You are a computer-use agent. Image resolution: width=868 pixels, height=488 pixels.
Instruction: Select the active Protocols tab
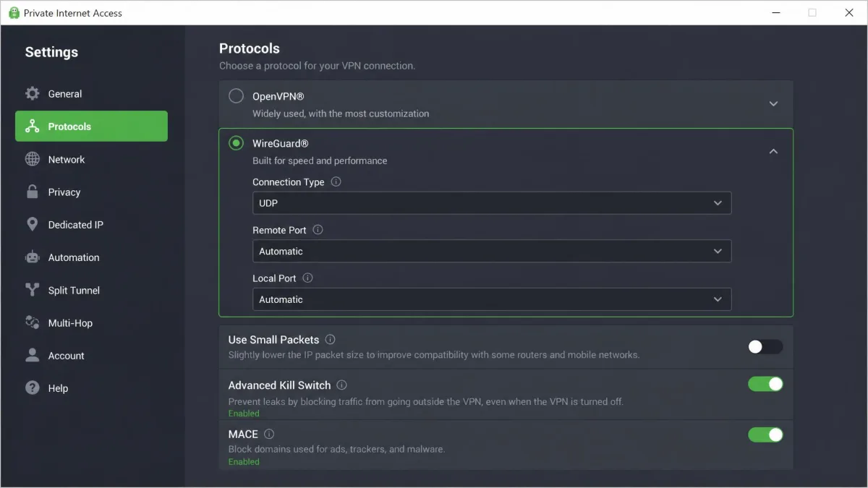[91, 127]
